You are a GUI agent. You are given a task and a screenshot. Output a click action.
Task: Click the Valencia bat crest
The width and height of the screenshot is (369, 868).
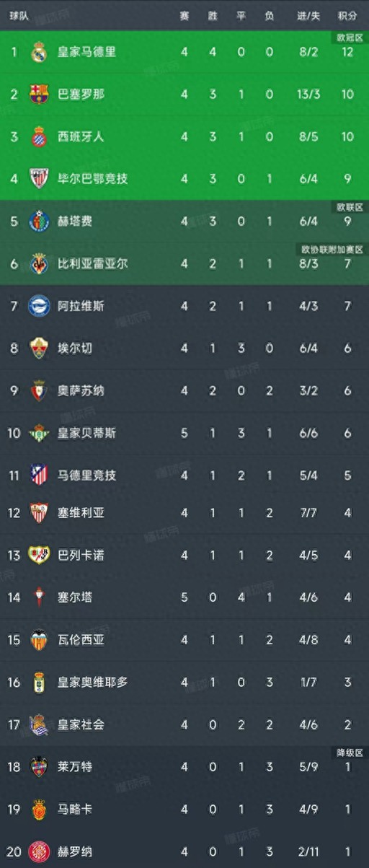[39, 639]
